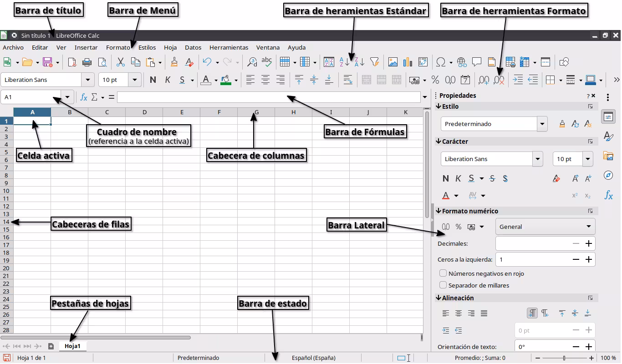
Task: Check the Separador de millares option
Action: tap(443, 285)
